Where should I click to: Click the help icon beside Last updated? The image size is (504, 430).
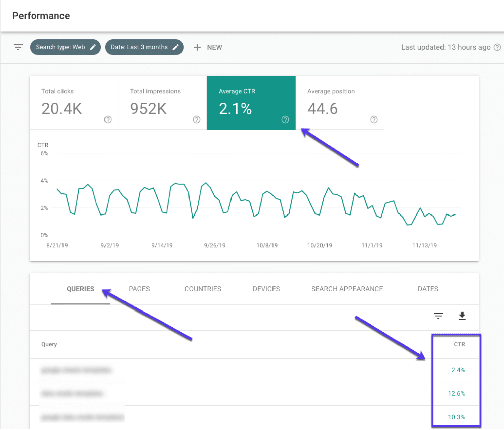pyautogui.click(x=497, y=47)
